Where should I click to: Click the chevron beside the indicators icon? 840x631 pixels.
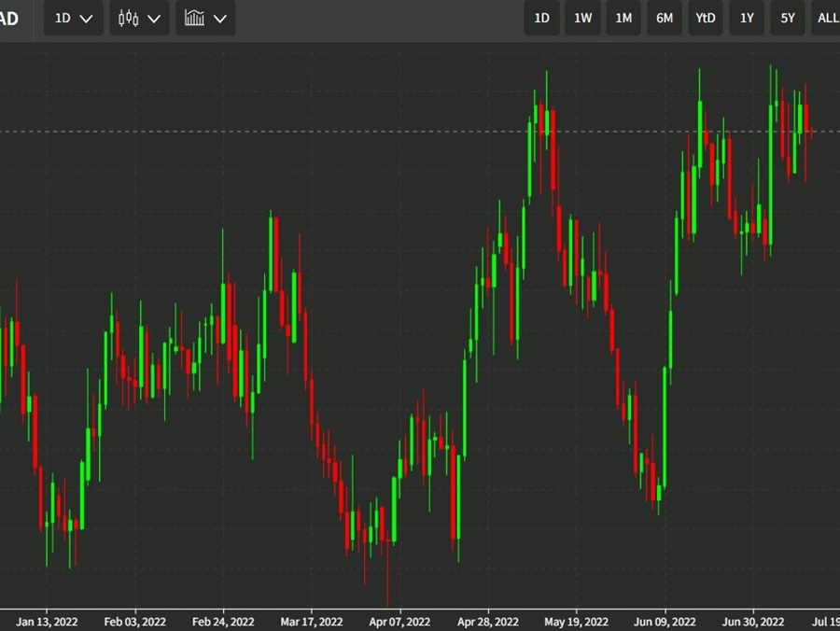tap(219, 19)
